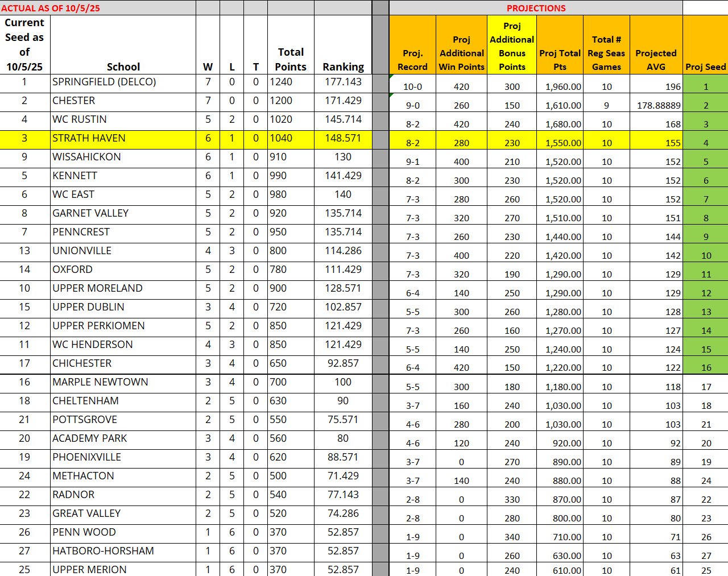Click the Total Points column header
This screenshot has width=728, height=576.
[x=290, y=59]
